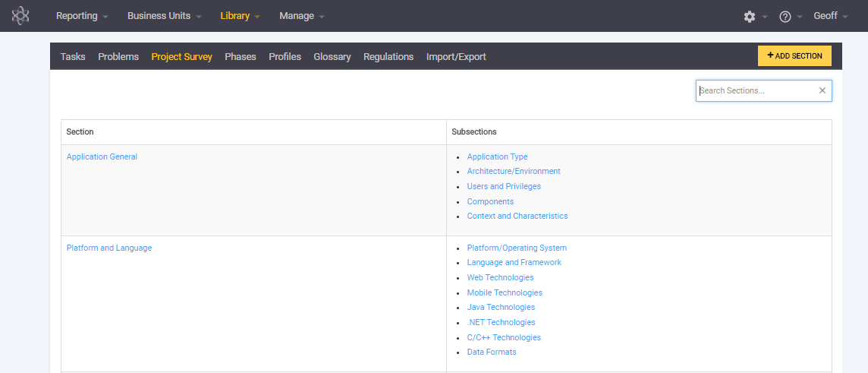Select the Glossary tab
868x373 pixels.
(332, 57)
